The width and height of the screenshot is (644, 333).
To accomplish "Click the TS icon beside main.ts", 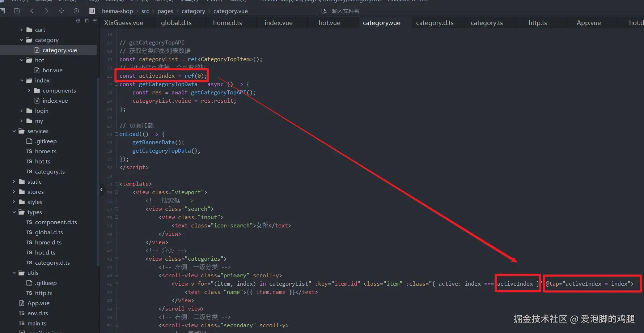I will tap(22, 323).
